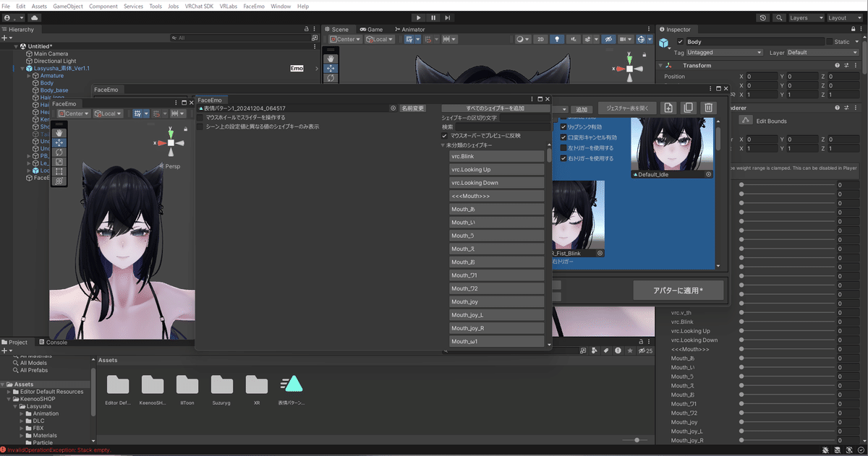This screenshot has width=868, height=456.
Task: Click the new expression plus-file icon in FaceEmo
Action: (x=668, y=108)
